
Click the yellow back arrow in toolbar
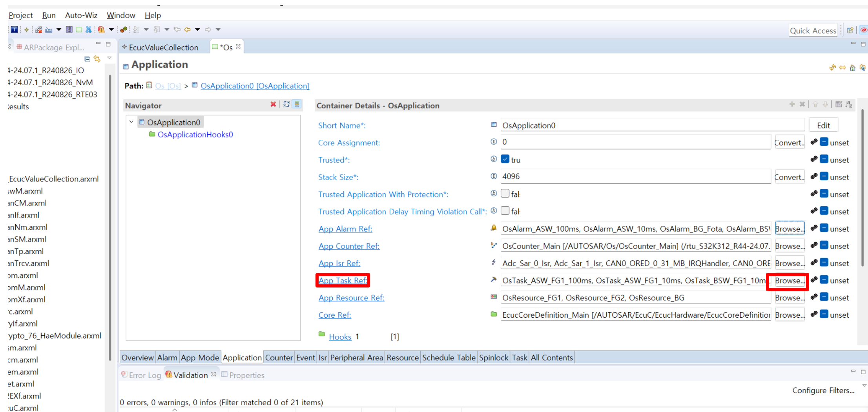tap(188, 29)
